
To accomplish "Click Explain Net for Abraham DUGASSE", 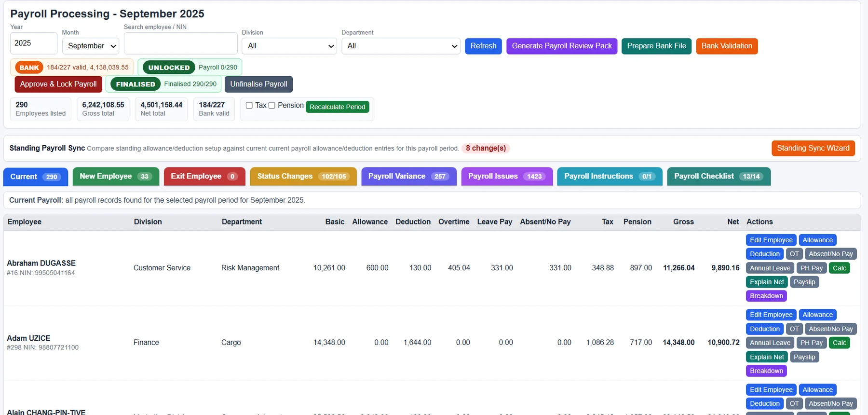I will tap(767, 282).
